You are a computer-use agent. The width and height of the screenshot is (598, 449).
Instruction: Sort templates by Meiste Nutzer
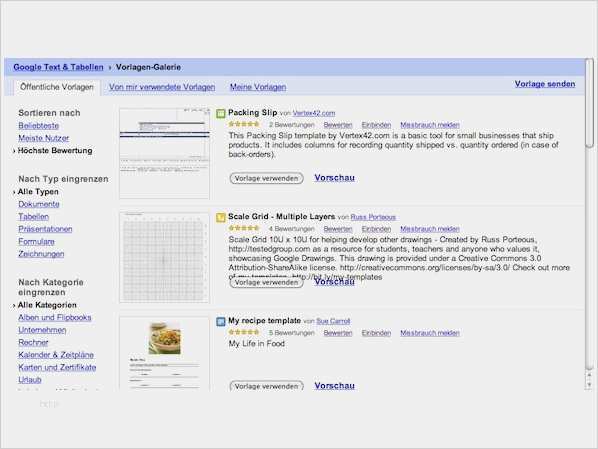tap(43, 138)
